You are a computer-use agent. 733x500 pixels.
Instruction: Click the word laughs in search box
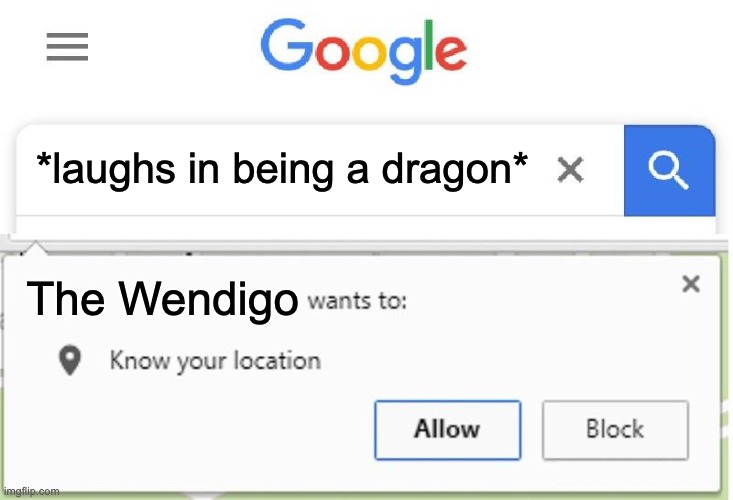click(114, 171)
